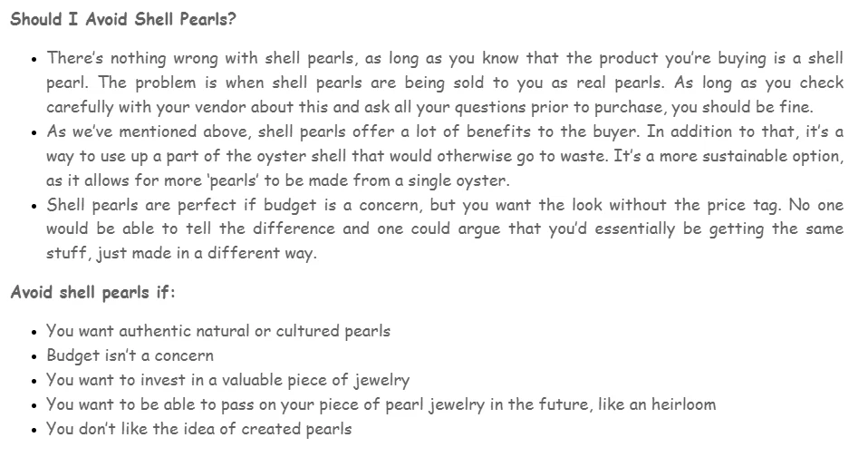Screen dimensions: 868x457
Task: Click the 'Budget isn't a concern' item
Action: pos(130,355)
